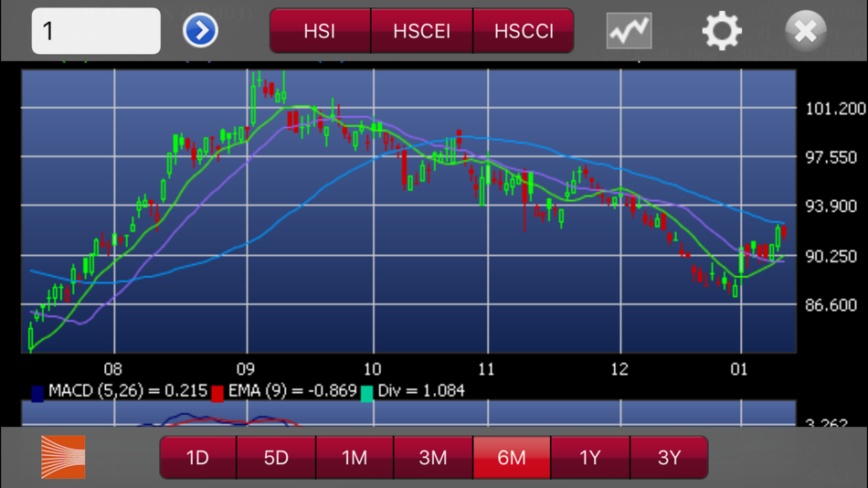Switch to 1M time range
The image size is (868, 488).
point(355,458)
